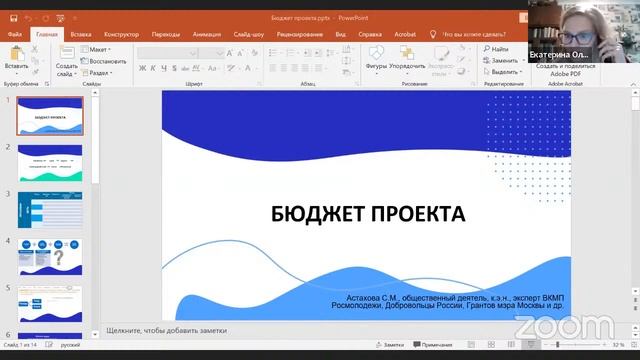Open the font color A picker

click(248, 69)
